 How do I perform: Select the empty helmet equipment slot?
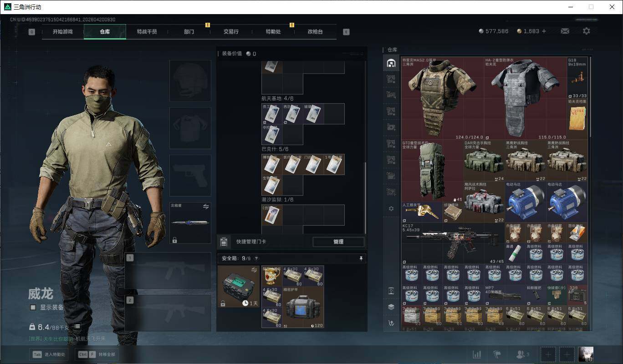[x=190, y=81]
